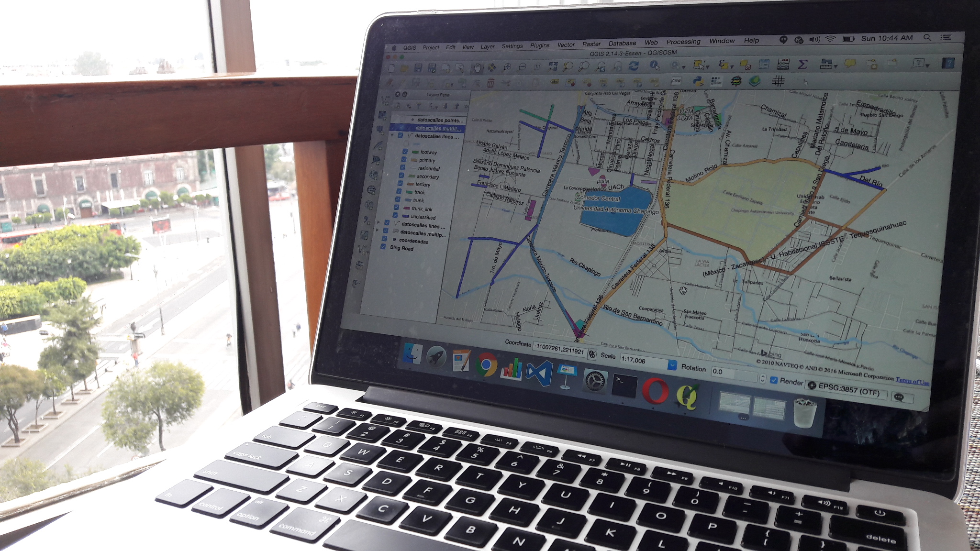Click the Map Tips speech bubble icon
Image resolution: width=980 pixels, height=551 pixels.
click(850, 63)
